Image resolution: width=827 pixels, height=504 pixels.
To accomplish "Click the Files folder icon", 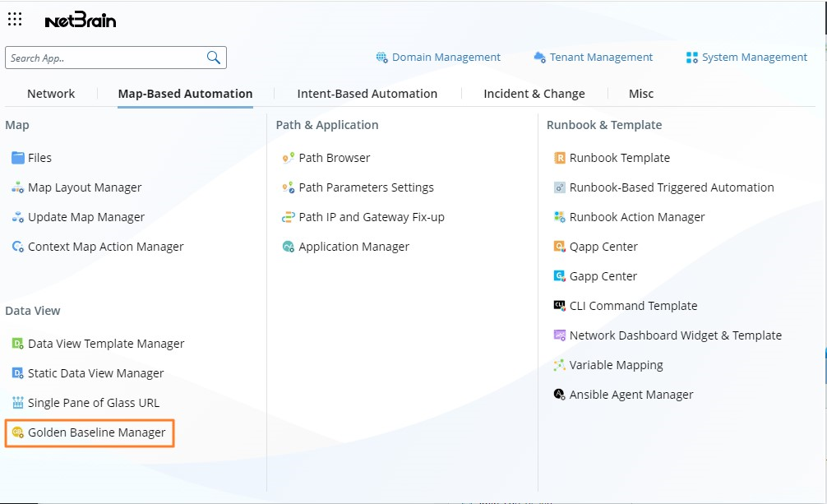I will 17,158.
